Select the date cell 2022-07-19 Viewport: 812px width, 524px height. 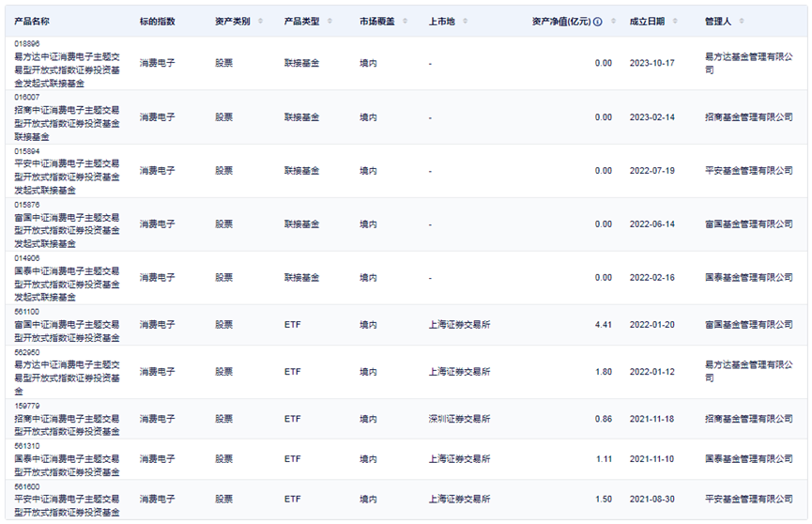click(x=652, y=171)
